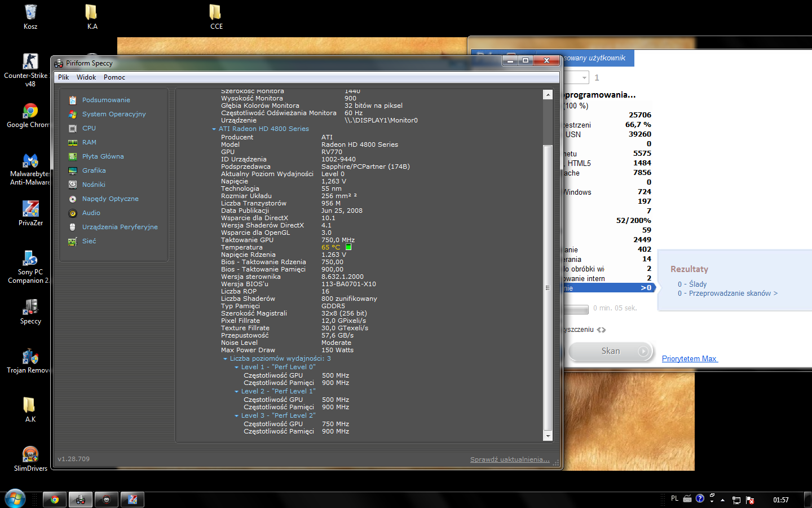Click the Speccy vertical scrollbar thumb

pos(548,288)
